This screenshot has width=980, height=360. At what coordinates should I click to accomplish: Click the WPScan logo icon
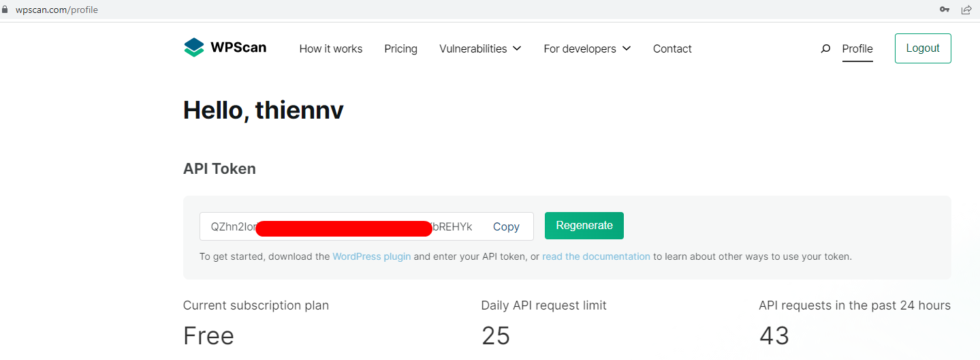click(194, 48)
